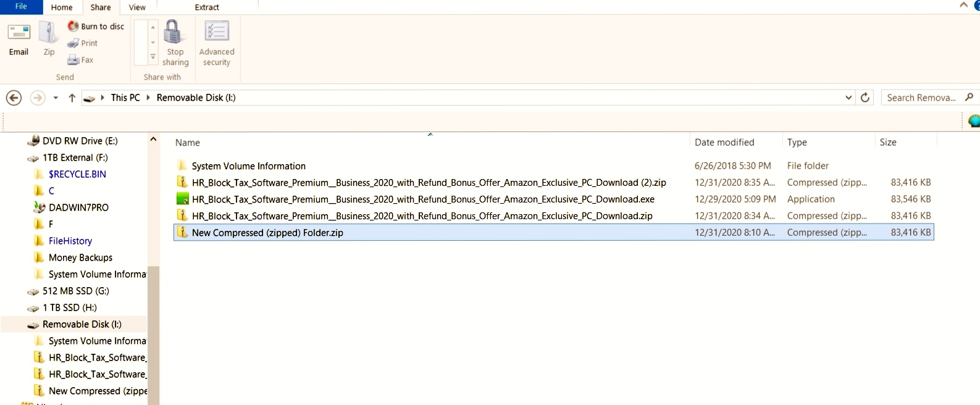Click the drive icon in address bar

tap(90, 98)
